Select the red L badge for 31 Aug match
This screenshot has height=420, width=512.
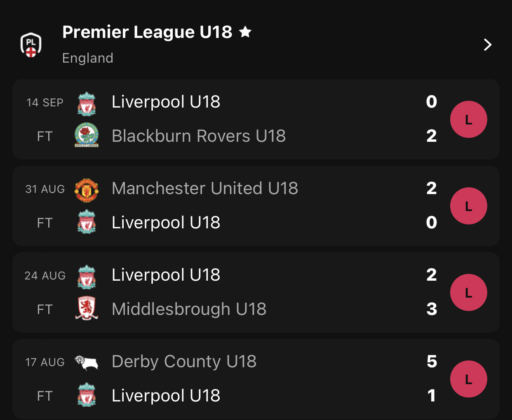tap(469, 206)
